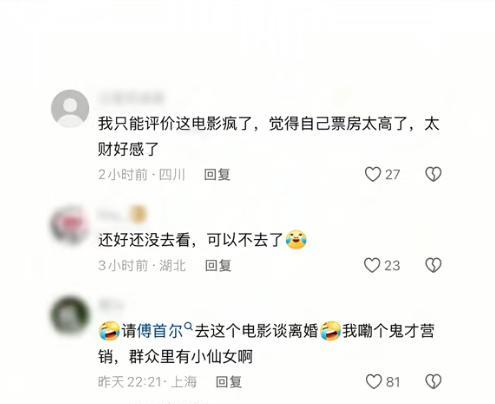Tap the third commenter's blurred username
This screenshot has height=404, width=495.
[x=111, y=305]
